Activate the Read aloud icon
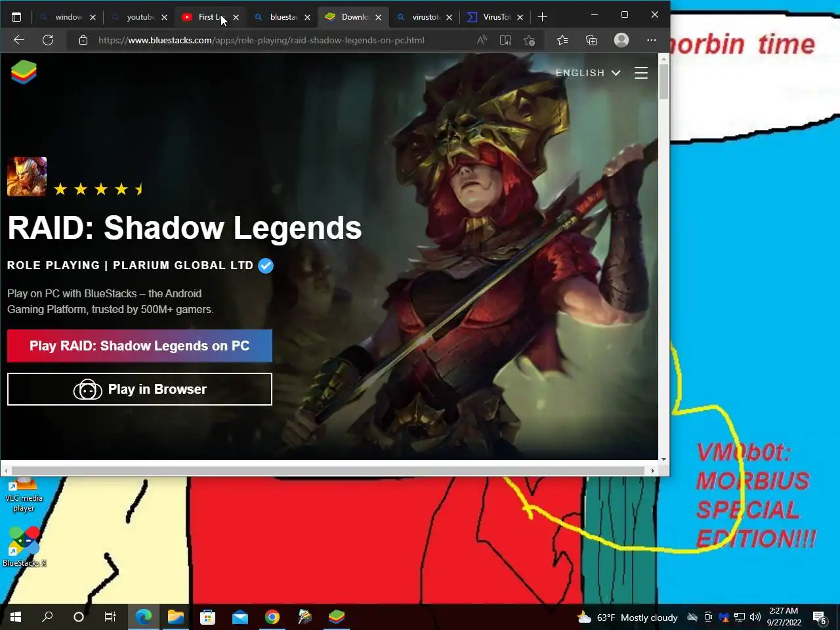The height and width of the screenshot is (630, 840). (482, 40)
